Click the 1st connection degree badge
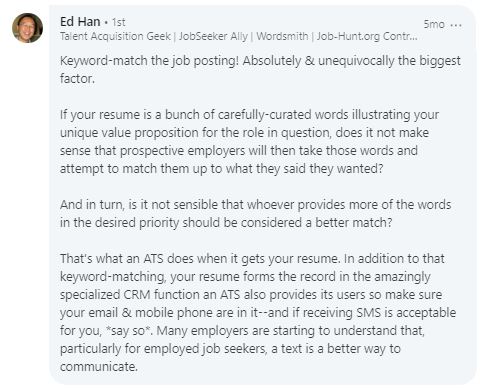The width and height of the screenshot is (491, 388). click(x=118, y=22)
